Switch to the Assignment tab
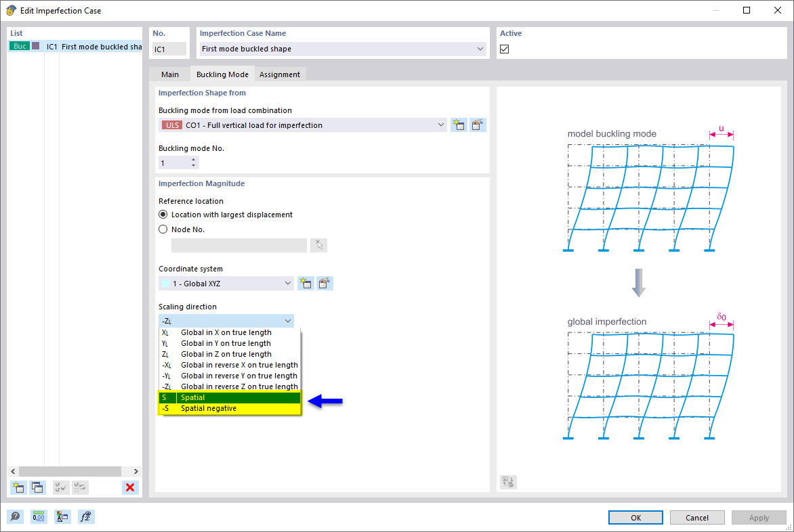 (279, 74)
